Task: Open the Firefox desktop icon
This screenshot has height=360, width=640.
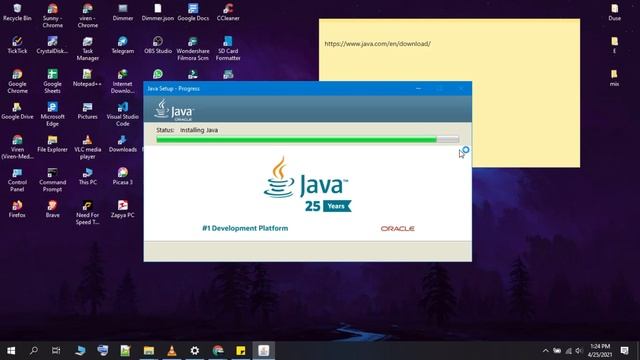Action: [x=17, y=209]
